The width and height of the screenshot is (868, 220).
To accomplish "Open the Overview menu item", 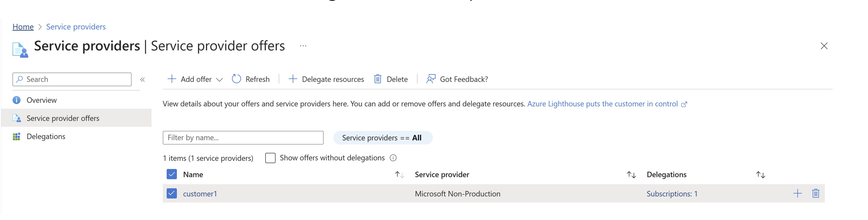I will 41,100.
